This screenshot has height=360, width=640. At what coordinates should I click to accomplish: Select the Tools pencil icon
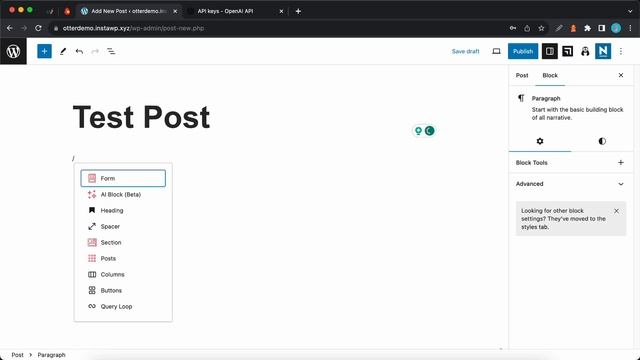(63, 51)
